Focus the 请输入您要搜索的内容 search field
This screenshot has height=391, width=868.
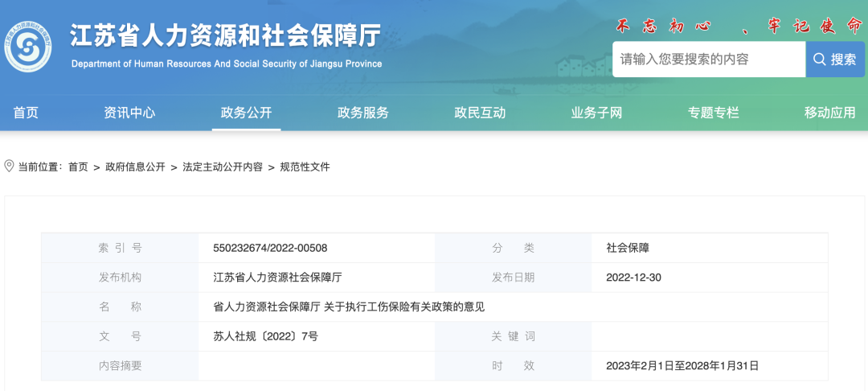(709, 60)
